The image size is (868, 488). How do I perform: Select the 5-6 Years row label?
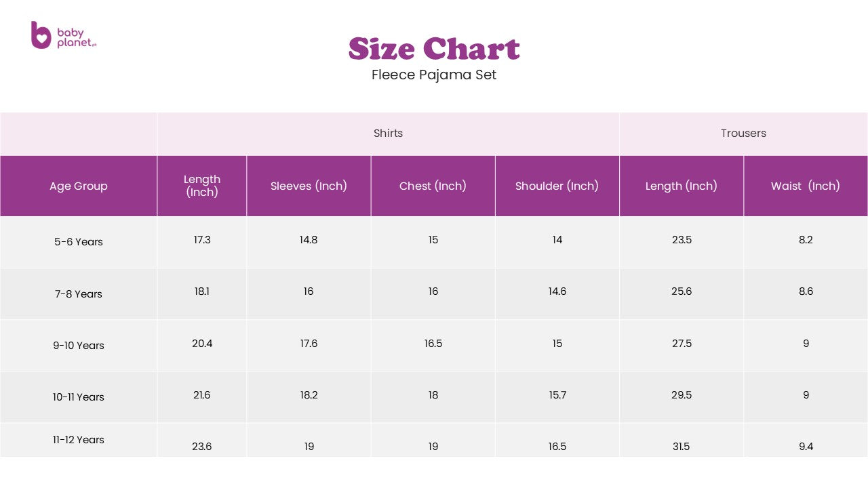tap(79, 242)
